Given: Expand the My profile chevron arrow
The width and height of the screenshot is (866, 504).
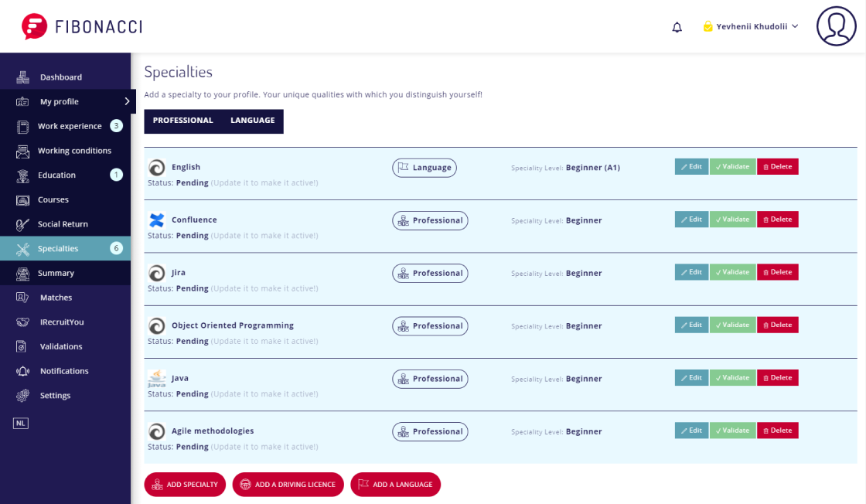Looking at the screenshot, I should coord(127,101).
